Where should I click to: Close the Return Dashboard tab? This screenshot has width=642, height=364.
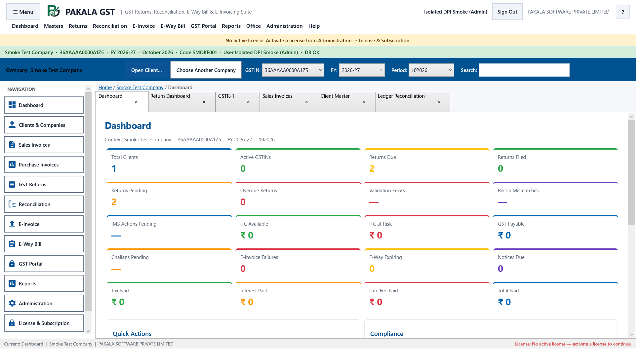point(204,102)
